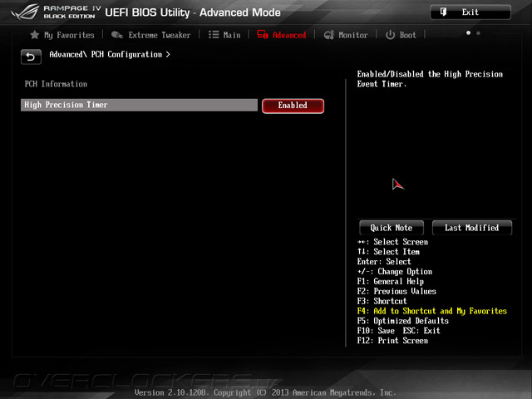Viewport: 532px width, 399px height.
Task: Click the F1: General Help hint
Action: point(390,281)
